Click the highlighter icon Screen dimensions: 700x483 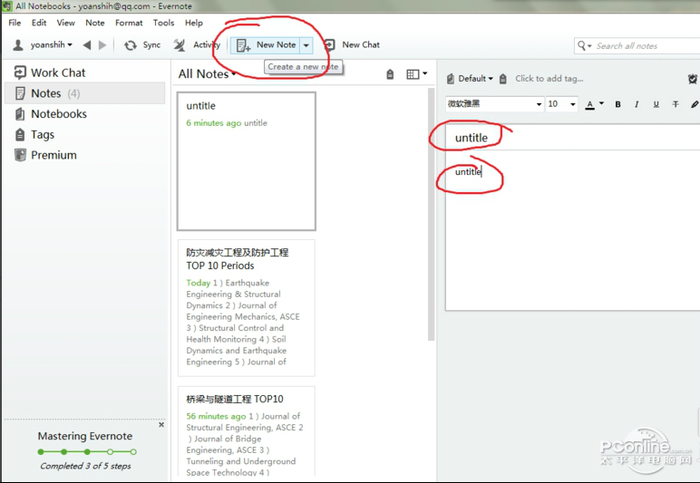(x=694, y=104)
